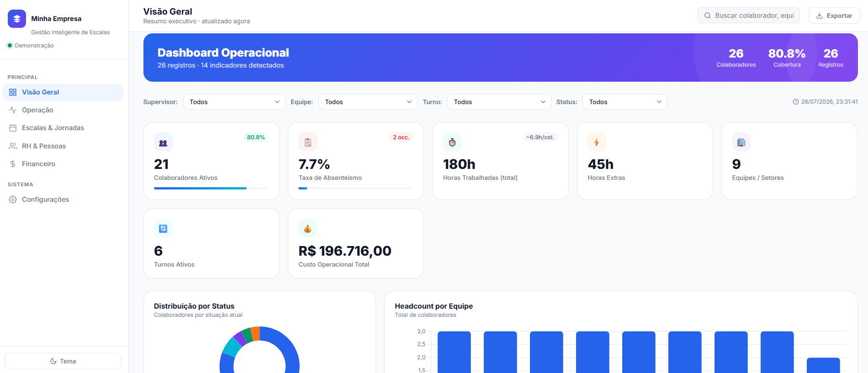Viewport: 868px width, 373px height.
Task: Click the Equipes / Setores building icon
Action: [741, 142]
